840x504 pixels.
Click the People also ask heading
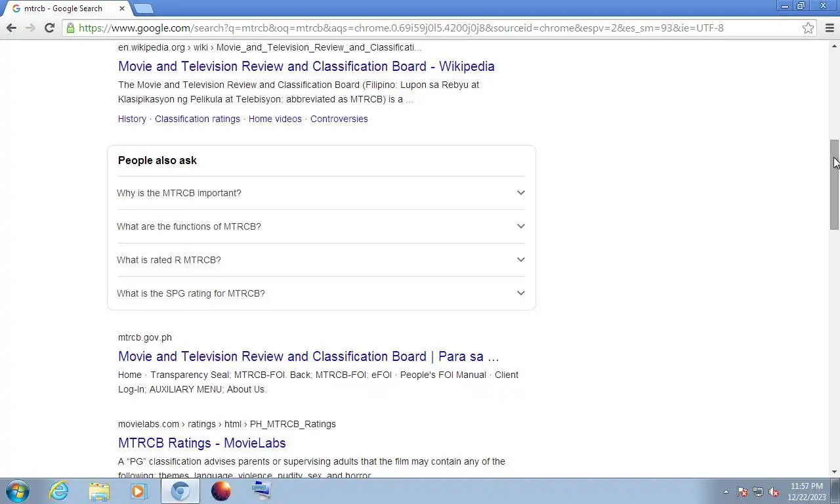[157, 160]
